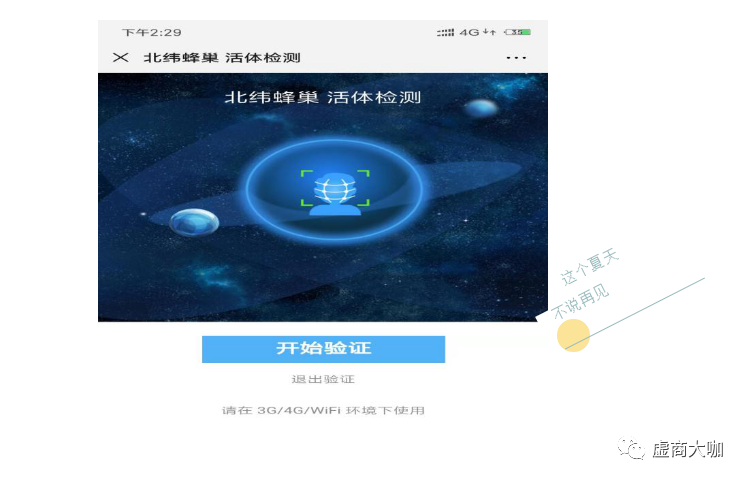747x481 pixels.
Task: Tap the 下午2:29 clock in the status bar
Action: pyautogui.click(x=151, y=32)
